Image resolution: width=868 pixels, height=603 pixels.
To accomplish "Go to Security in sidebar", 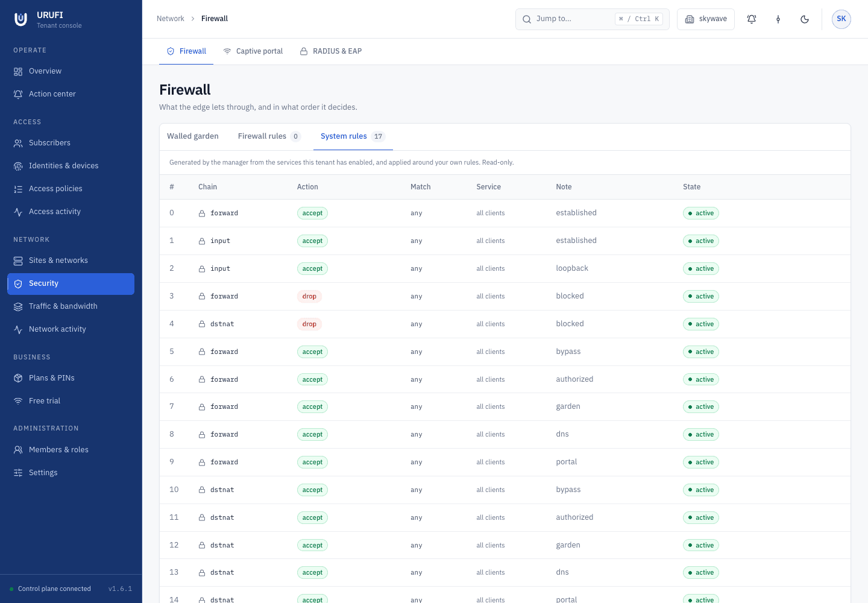I will [x=71, y=284].
